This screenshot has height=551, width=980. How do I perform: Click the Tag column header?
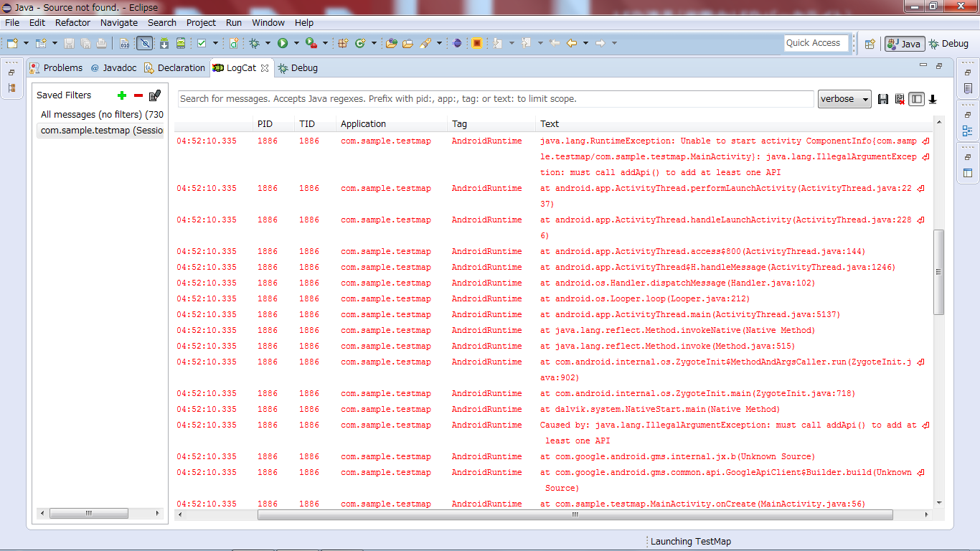pyautogui.click(x=491, y=123)
